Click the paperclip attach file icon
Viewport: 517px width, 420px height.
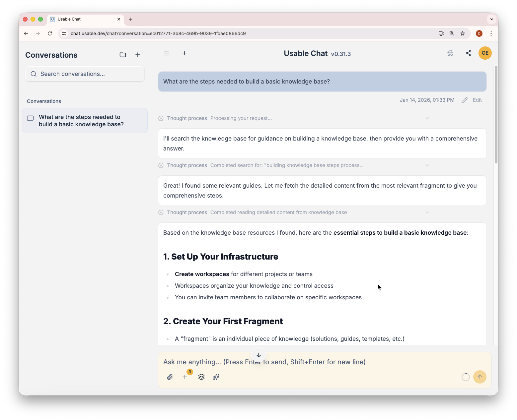tap(170, 377)
